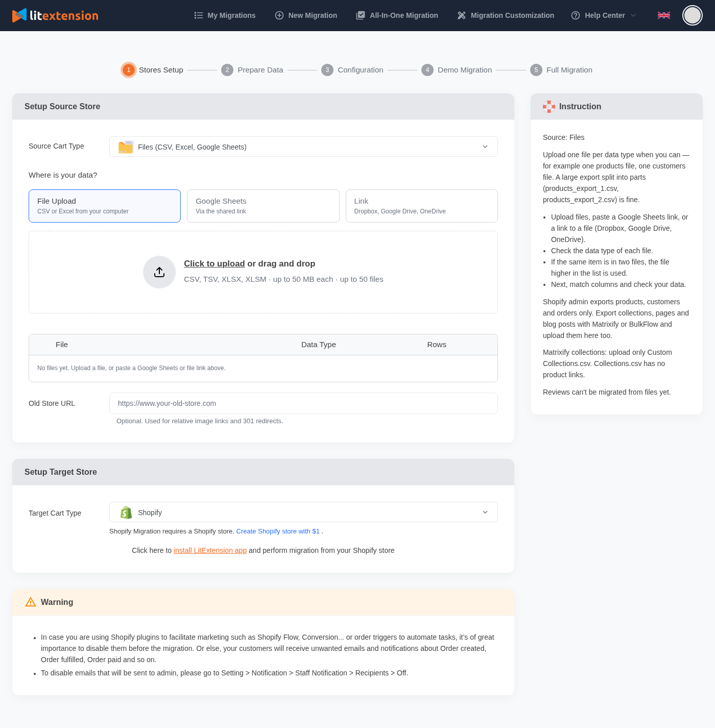Click the My Migrations list icon
The height and width of the screenshot is (728, 715).
pos(199,15)
